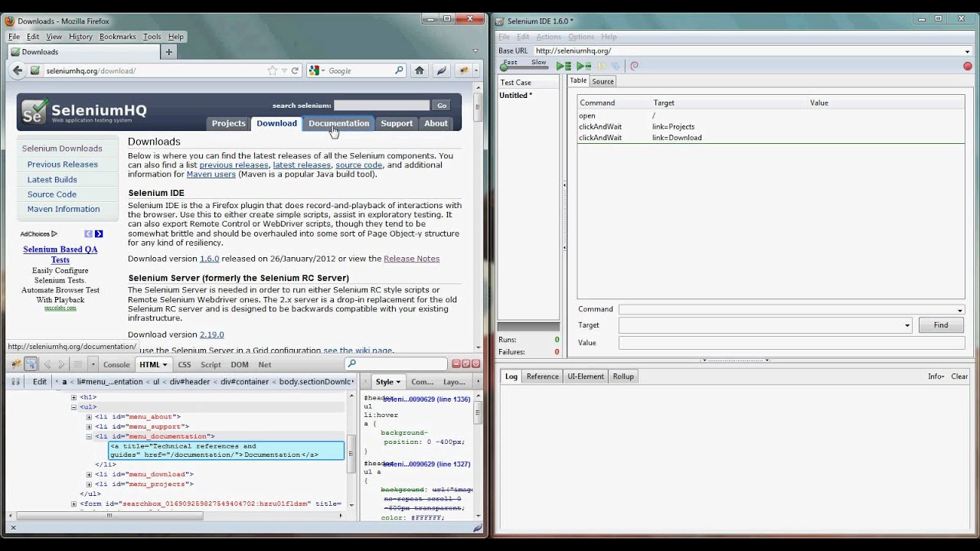Image resolution: width=980 pixels, height=551 pixels.
Task: Click into the search selenium input field
Action: [x=381, y=106]
